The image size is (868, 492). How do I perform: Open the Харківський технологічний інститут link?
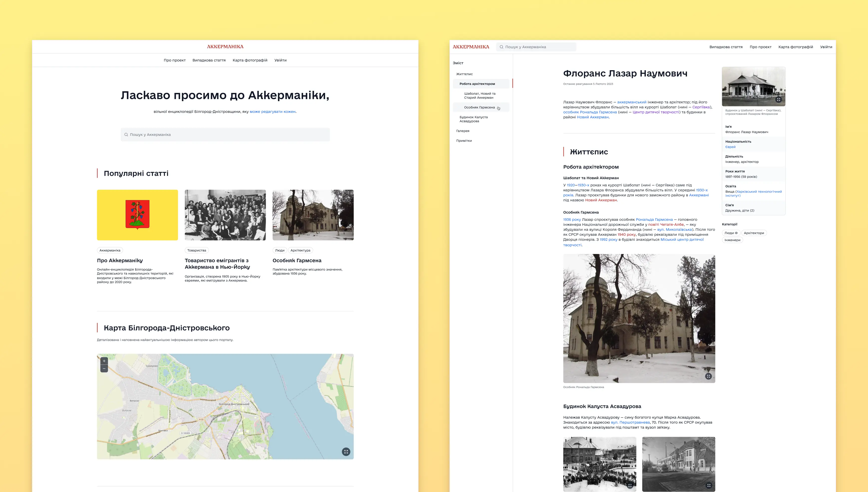point(759,192)
